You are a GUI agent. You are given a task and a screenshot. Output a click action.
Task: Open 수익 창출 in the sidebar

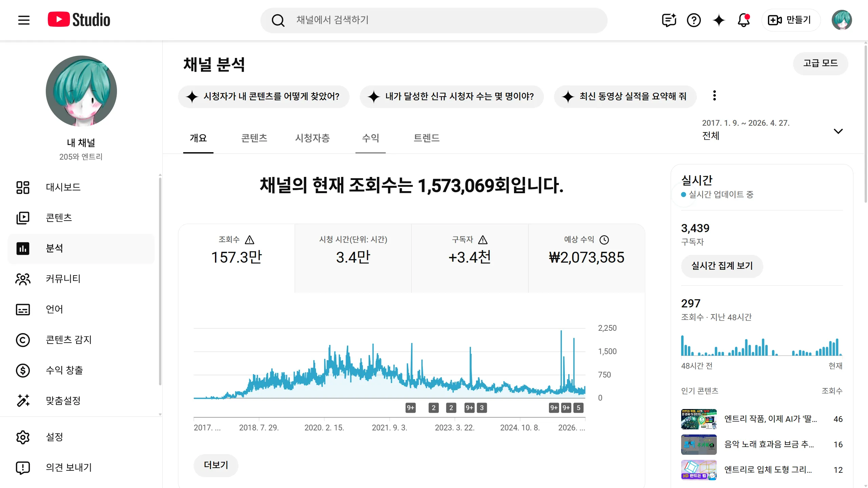tap(81, 370)
